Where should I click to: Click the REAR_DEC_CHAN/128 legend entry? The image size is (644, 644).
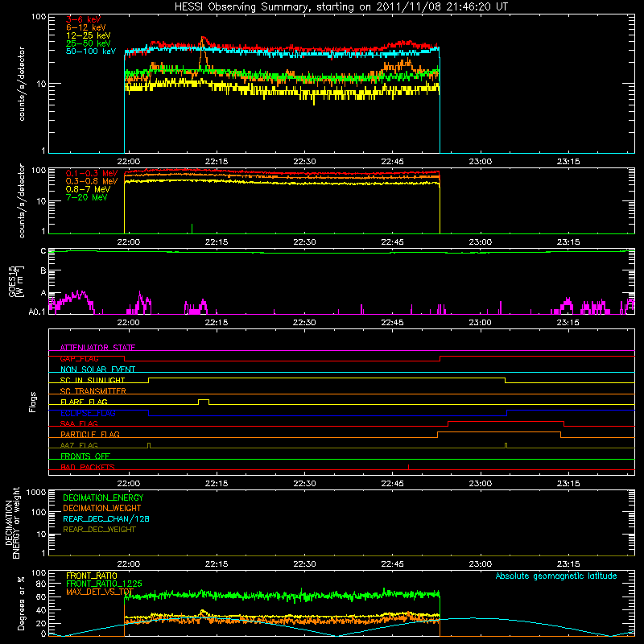pos(106,518)
